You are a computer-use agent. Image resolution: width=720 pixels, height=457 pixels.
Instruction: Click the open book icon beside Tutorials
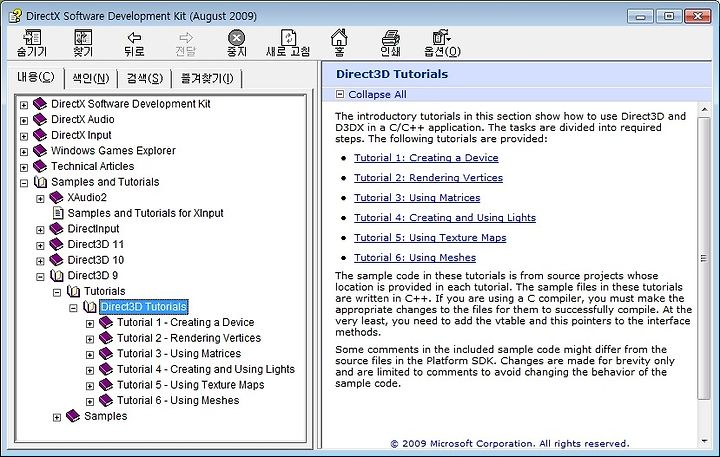pos(73,291)
